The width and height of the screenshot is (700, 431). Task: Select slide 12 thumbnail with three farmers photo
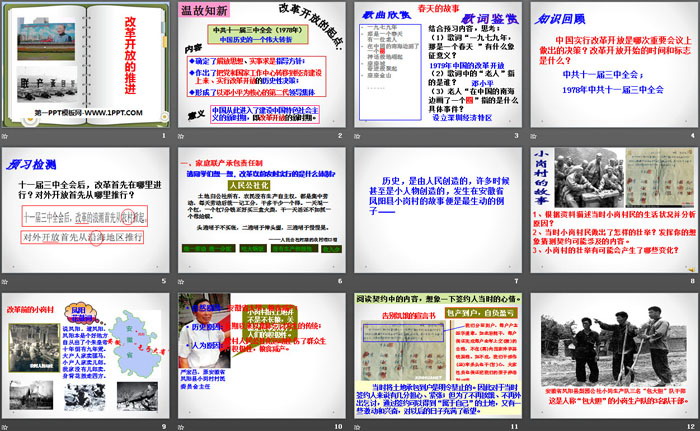click(614, 356)
